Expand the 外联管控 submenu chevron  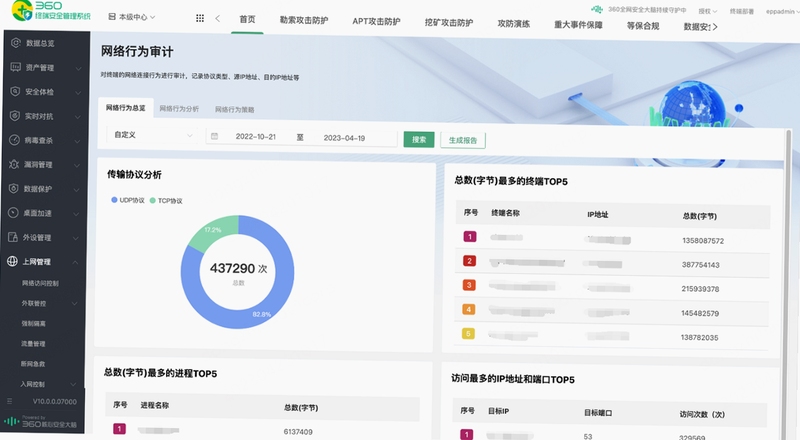[x=74, y=304]
